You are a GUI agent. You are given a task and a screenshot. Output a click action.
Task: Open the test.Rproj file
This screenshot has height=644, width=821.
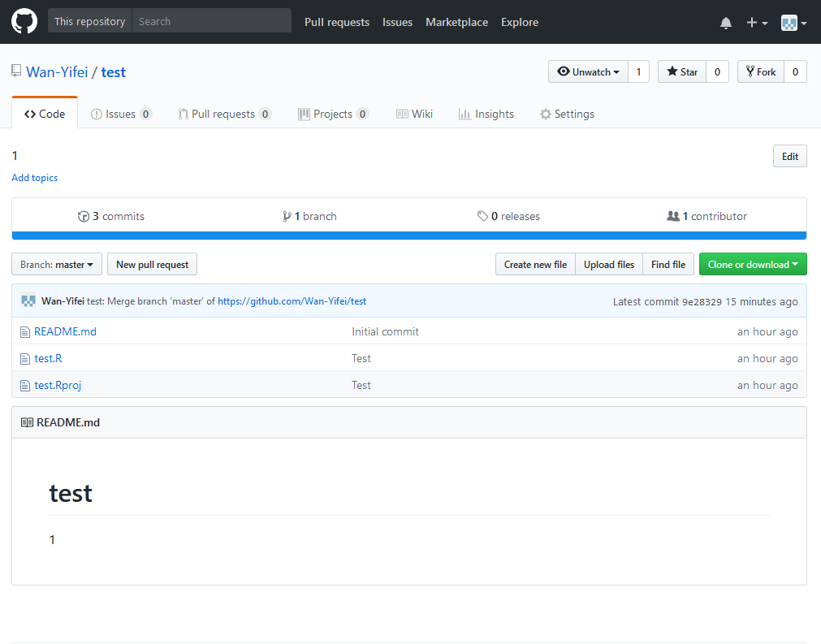click(x=58, y=386)
